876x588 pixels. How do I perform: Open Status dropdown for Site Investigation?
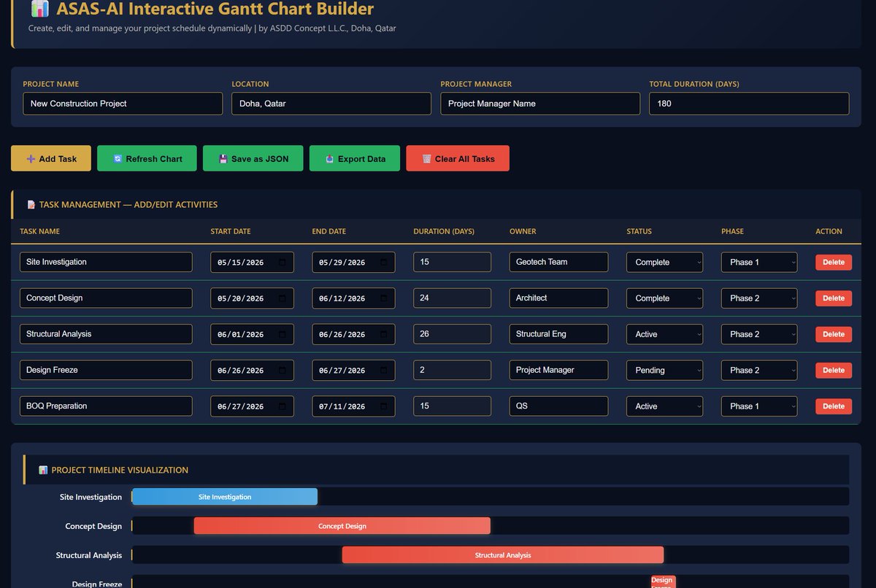coord(664,262)
